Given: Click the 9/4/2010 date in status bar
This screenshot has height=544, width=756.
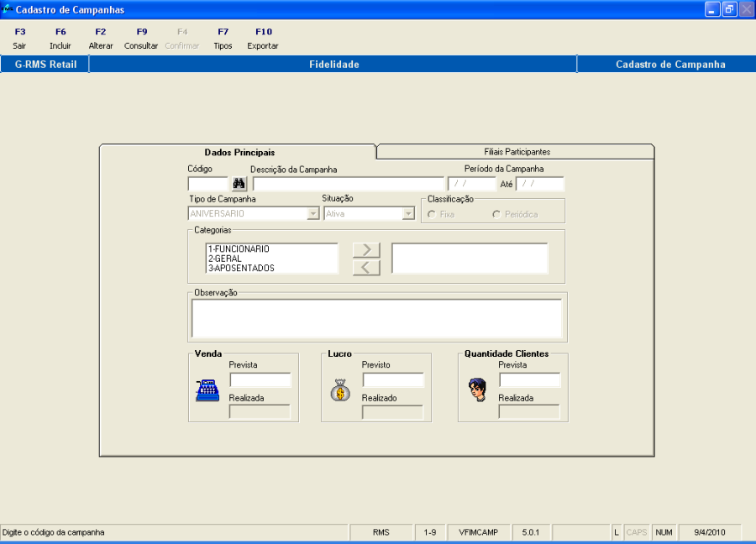Looking at the screenshot, I should [709, 532].
